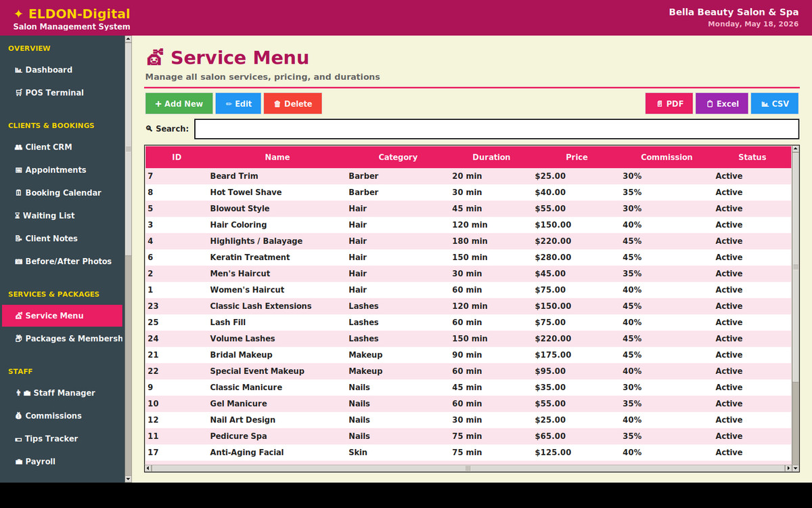Sort table by Name column header
This screenshot has width=812, height=508.
(277, 157)
